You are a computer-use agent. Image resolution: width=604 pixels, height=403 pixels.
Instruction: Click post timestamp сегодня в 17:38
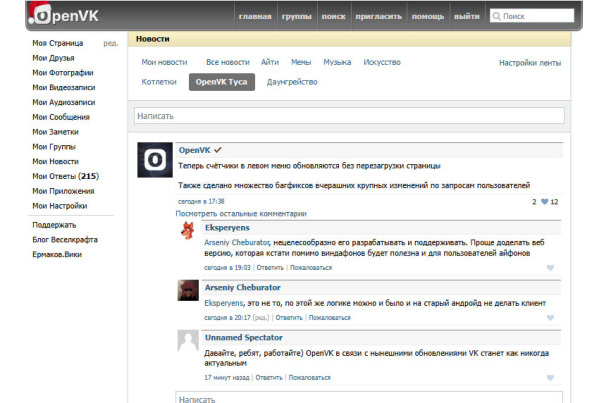click(201, 202)
